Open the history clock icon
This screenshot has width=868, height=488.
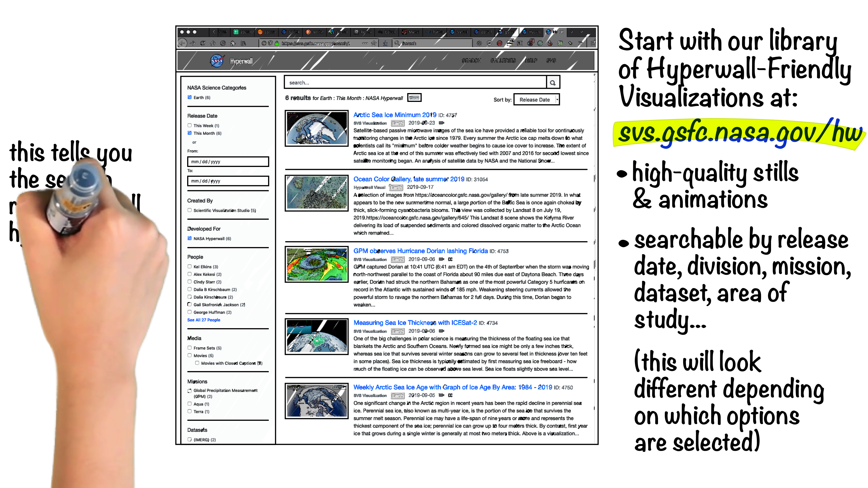[223, 43]
